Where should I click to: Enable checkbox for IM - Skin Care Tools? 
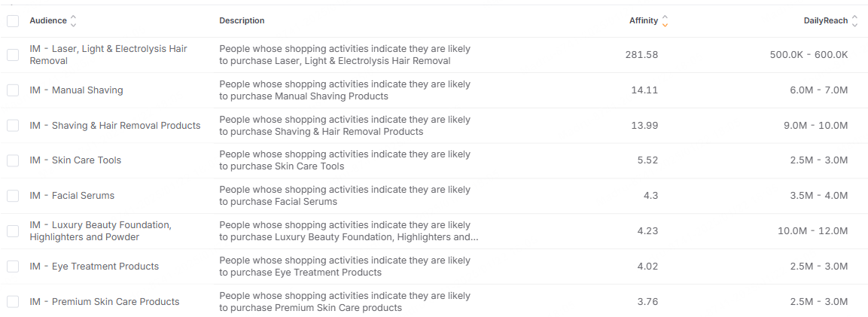tap(13, 160)
